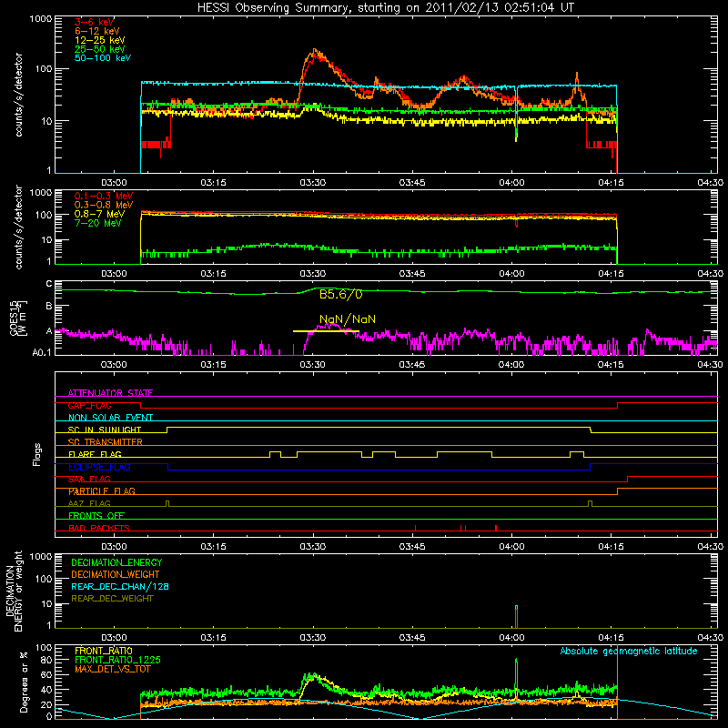Select the GAP_FLAG label
The image size is (728, 728).
[x=89, y=405]
